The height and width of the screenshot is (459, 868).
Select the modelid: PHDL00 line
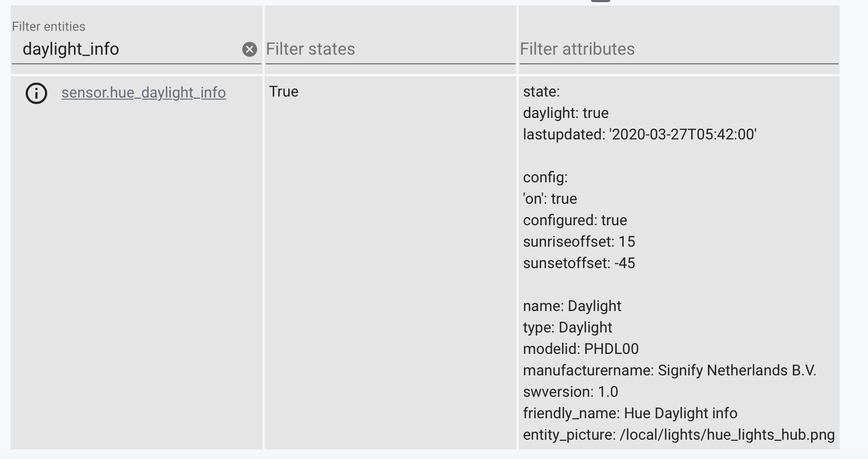(x=581, y=349)
